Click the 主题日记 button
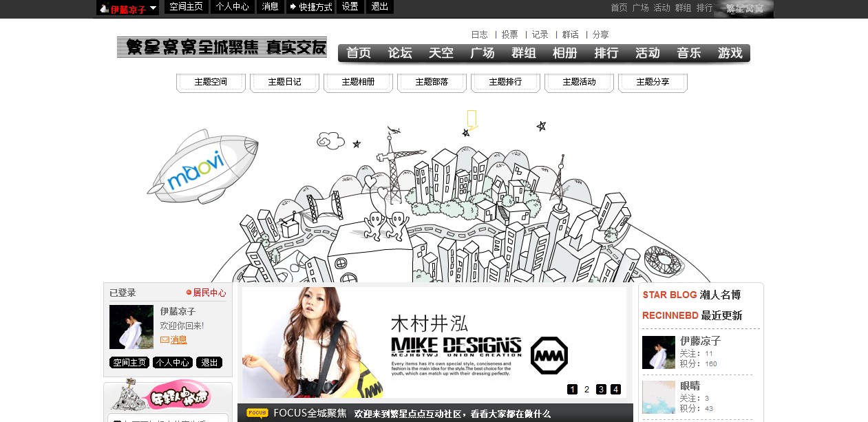The image size is (868, 422). tap(284, 82)
